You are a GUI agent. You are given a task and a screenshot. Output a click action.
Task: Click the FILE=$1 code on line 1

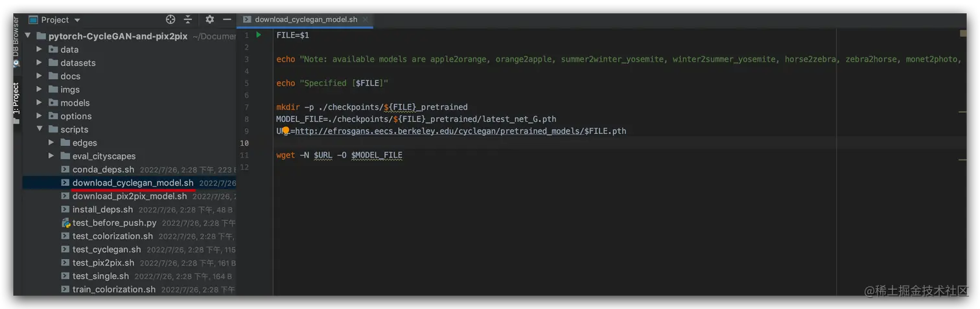tap(293, 35)
